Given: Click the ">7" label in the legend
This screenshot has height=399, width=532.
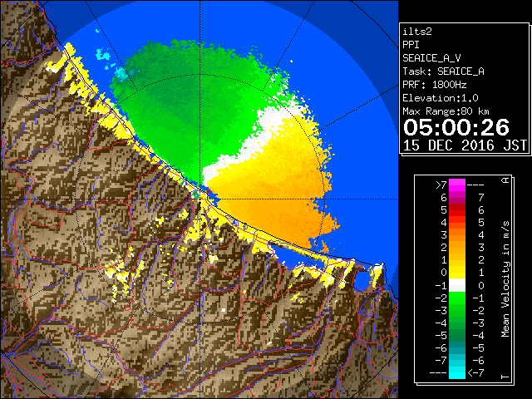Looking at the screenshot, I should pyautogui.click(x=441, y=185).
